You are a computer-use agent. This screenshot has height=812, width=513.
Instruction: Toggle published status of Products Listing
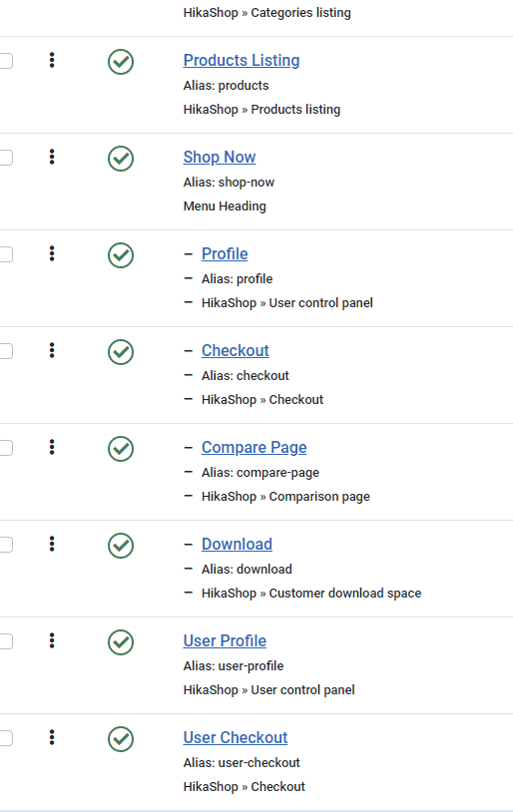tap(121, 62)
